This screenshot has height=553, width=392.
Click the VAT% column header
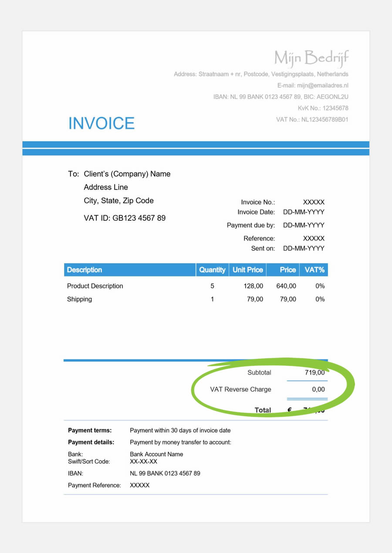(x=314, y=270)
